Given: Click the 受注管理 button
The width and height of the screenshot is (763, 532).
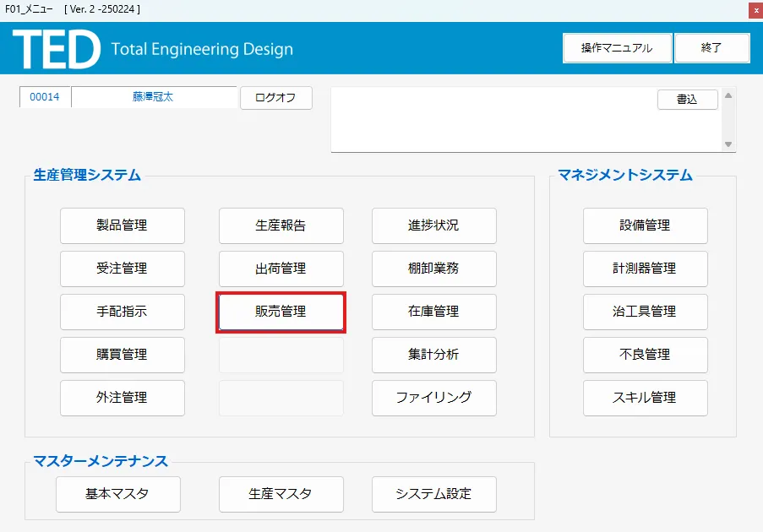Looking at the screenshot, I should pyautogui.click(x=123, y=269).
